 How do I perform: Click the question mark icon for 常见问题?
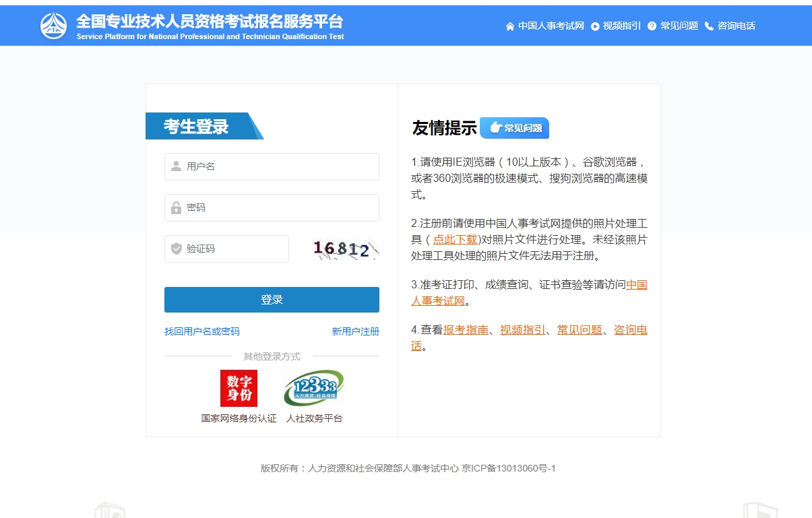pos(651,26)
